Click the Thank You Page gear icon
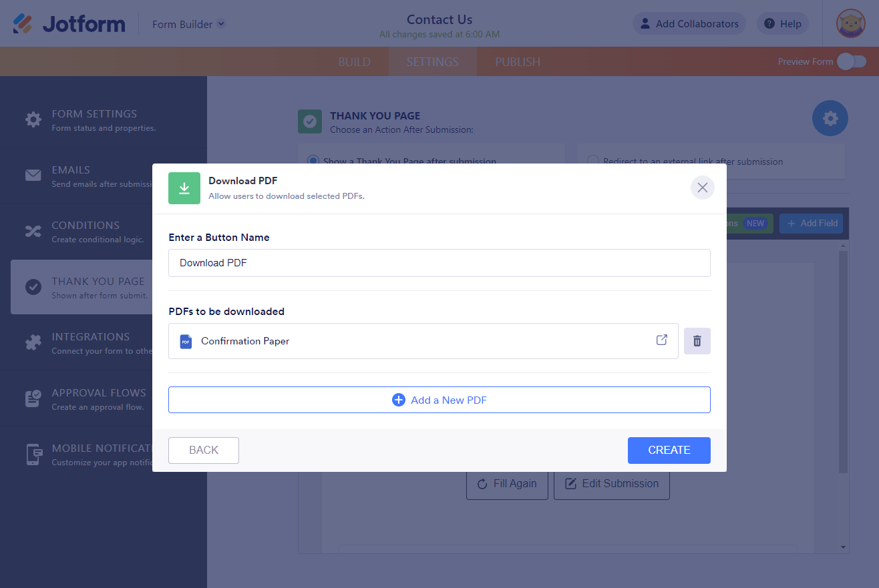The image size is (879, 588). pos(830,119)
